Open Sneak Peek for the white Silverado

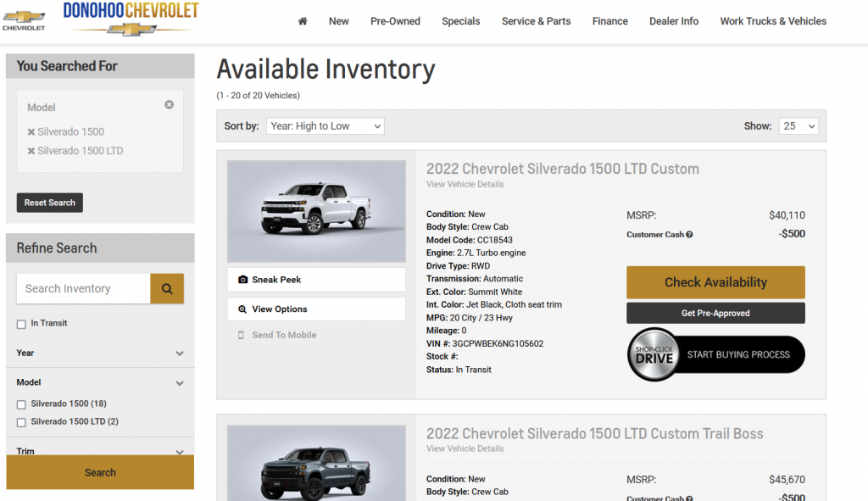pos(316,280)
